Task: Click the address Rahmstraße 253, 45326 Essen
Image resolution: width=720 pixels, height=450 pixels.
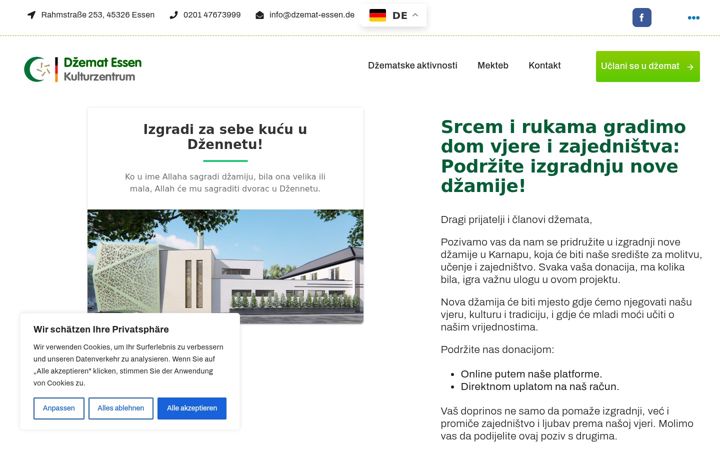Action: (98, 15)
